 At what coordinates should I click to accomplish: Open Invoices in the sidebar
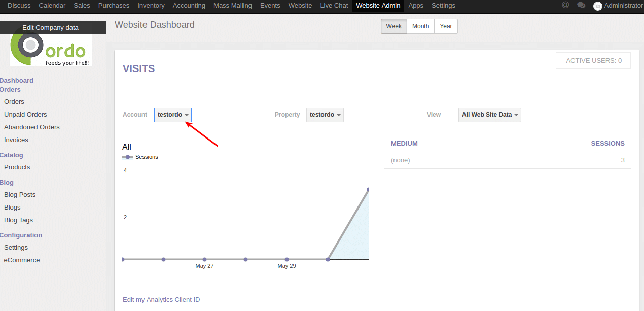click(x=16, y=140)
